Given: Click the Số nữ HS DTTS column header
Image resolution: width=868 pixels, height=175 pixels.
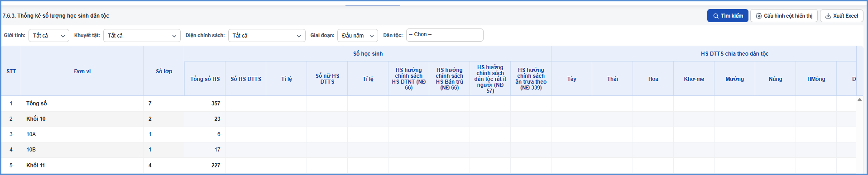Looking at the screenshot, I should 327,79.
